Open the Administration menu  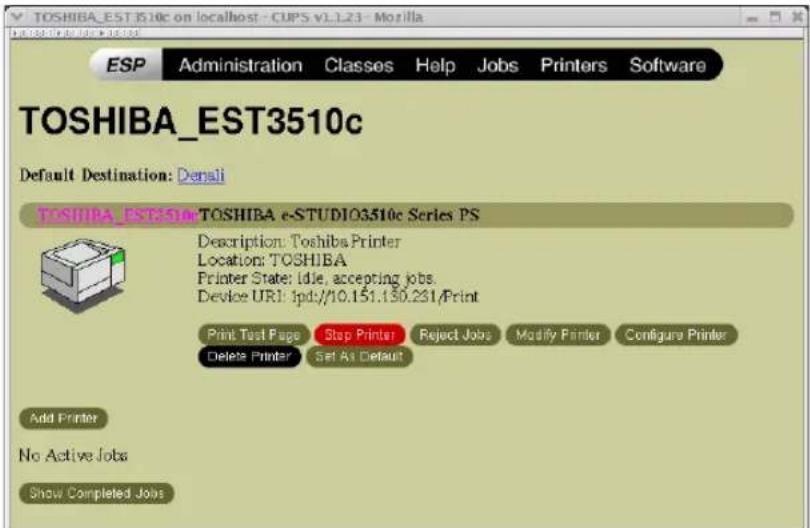tap(241, 66)
